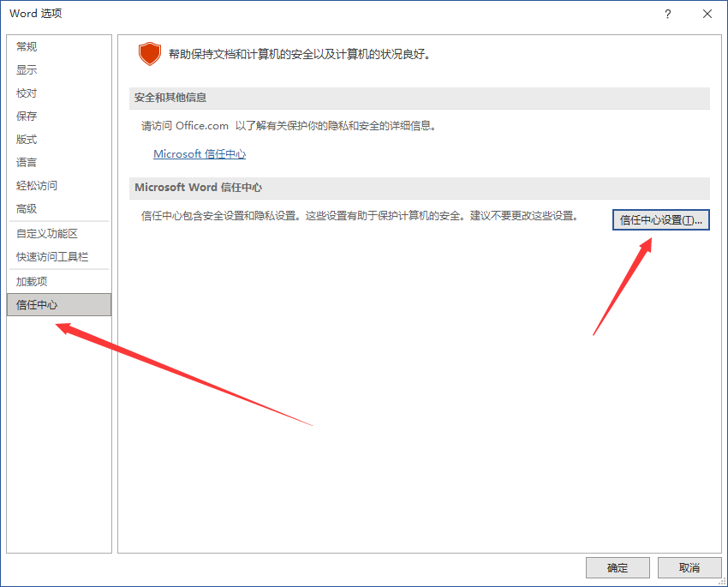Click the dialog resize grip corner
The width and height of the screenshot is (728, 587).
click(x=722, y=581)
